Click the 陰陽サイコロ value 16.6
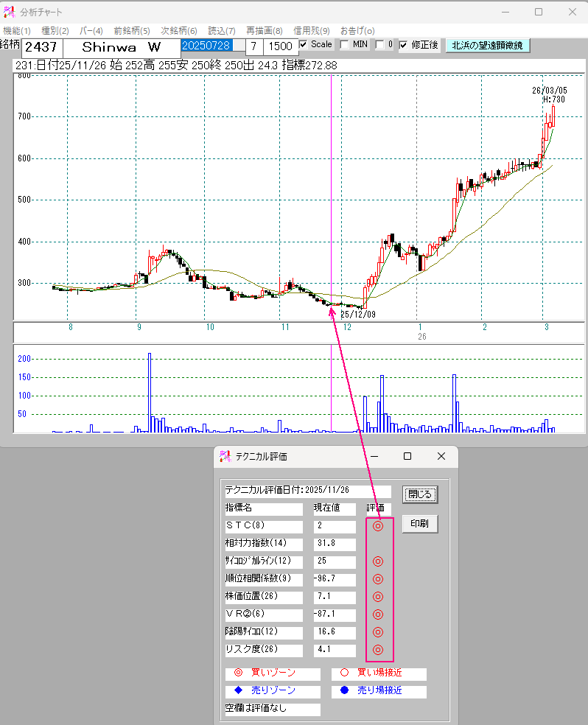The width and height of the screenshot is (588, 725). [x=335, y=631]
